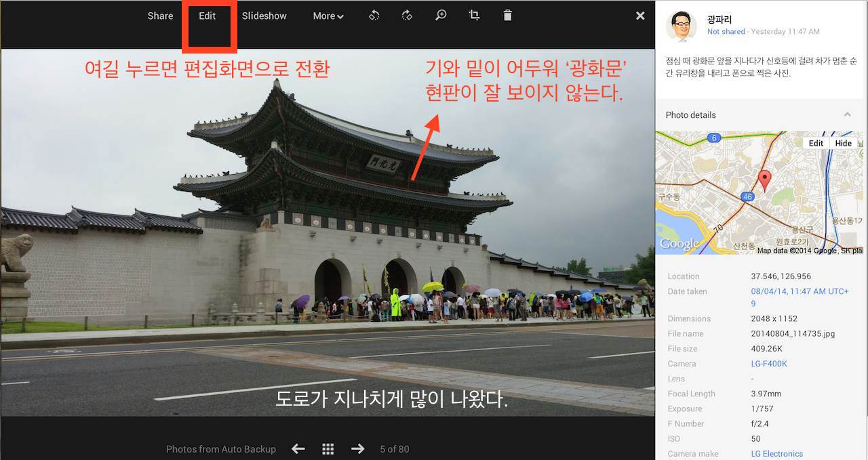Go to the next photo arrow
Image resolution: width=868 pixels, height=460 pixels.
[x=358, y=448]
